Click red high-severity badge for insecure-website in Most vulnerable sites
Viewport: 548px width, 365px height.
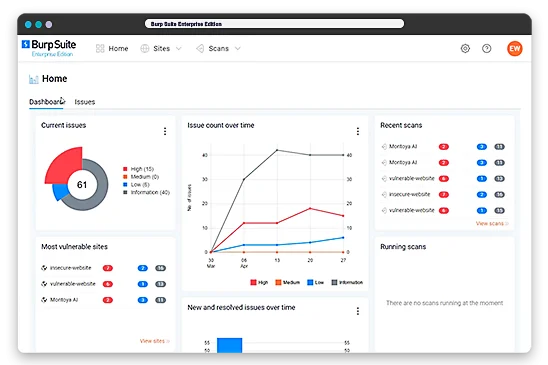[x=108, y=268]
